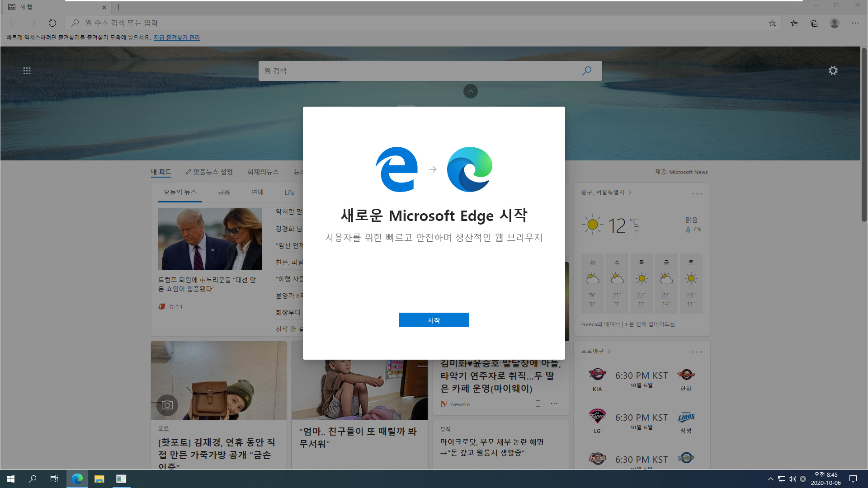Open the Microsoft Edge legacy icon
This screenshot has height=488, width=868.
click(x=396, y=169)
